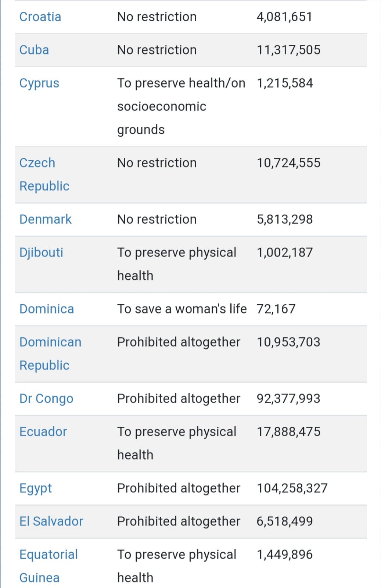
Task: Click Dr Congo population 92,377,993
Action: pyautogui.click(x=288, y=399)
